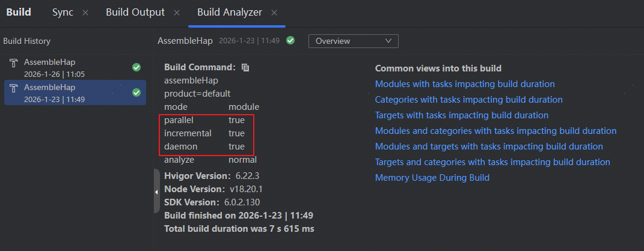Close the Sync tab

tap(85, 13)
